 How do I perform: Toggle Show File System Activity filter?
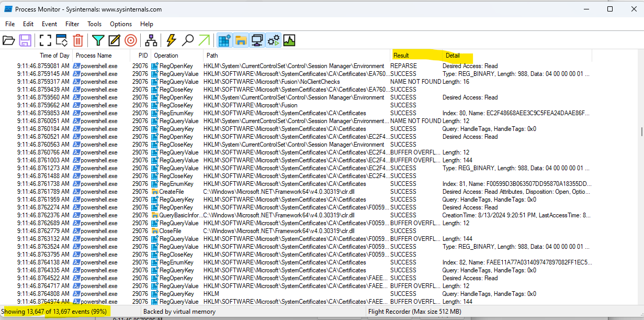click(240, 40)
